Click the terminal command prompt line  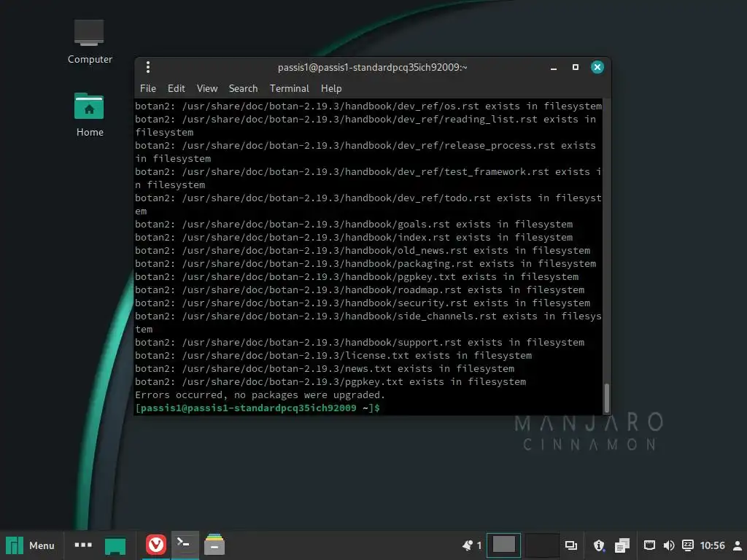point(258,408)
